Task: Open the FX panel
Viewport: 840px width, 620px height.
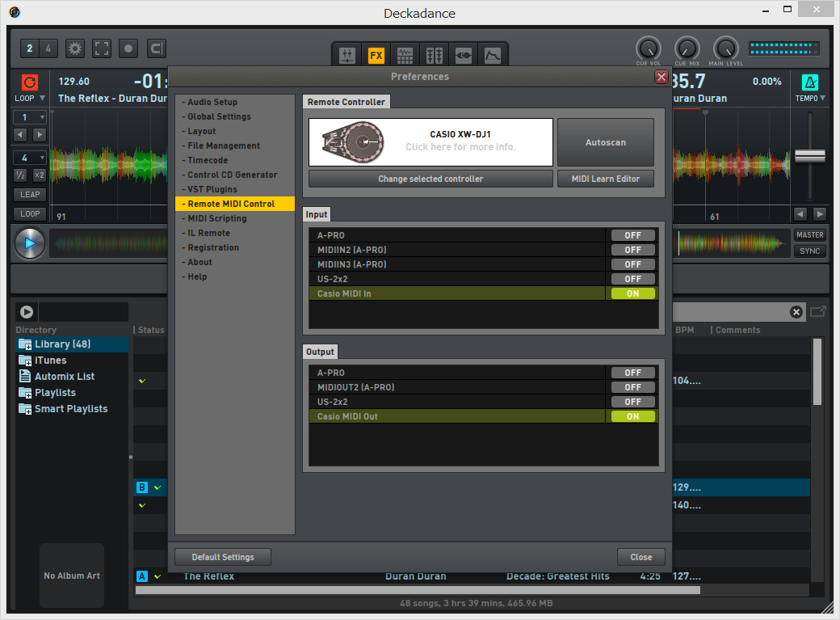Action: click(x=376, y=55)
